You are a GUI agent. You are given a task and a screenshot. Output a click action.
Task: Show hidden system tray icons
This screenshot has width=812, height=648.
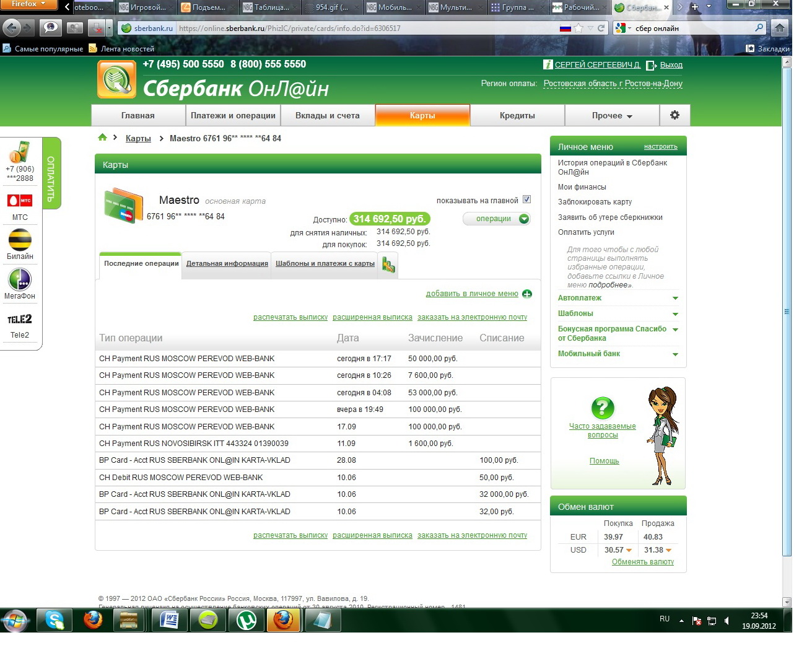[681, 620]
